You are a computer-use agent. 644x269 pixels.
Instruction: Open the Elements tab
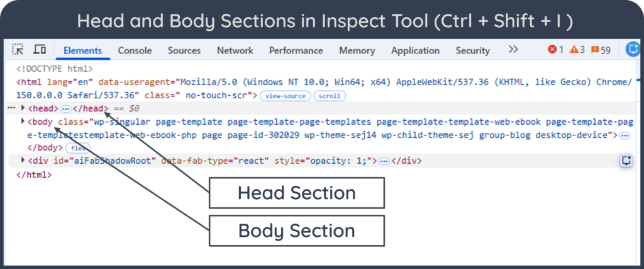tap(82, 50)
